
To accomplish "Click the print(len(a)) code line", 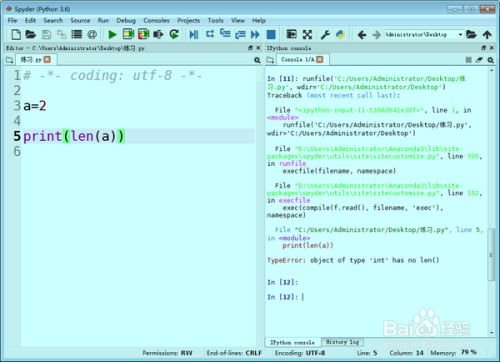I will coord(74,136).
